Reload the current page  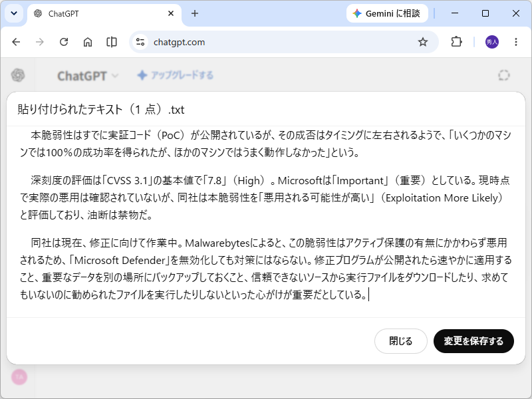(x=64, y=42)
